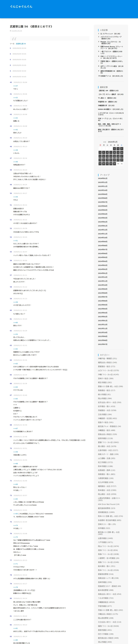This screenshot has height=644, width=138.
Task: Open category 八戸市雑談 (1671)
Action: coord(105,542)
